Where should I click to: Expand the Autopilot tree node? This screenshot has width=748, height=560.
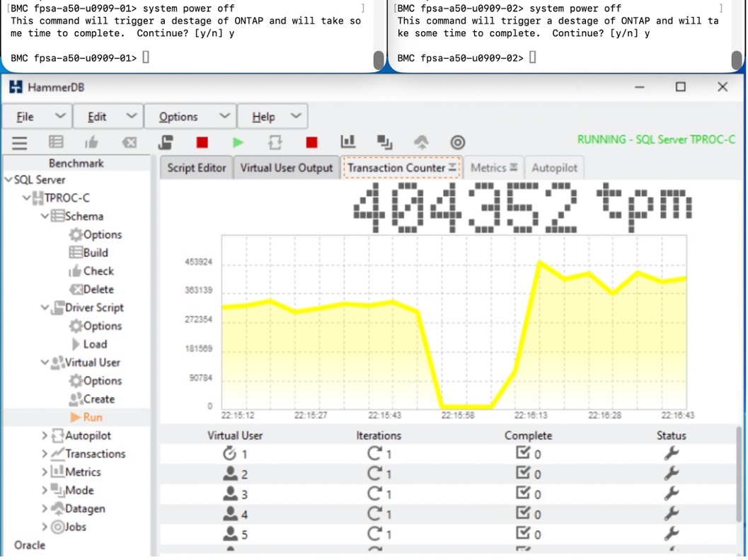coord(45,435)
